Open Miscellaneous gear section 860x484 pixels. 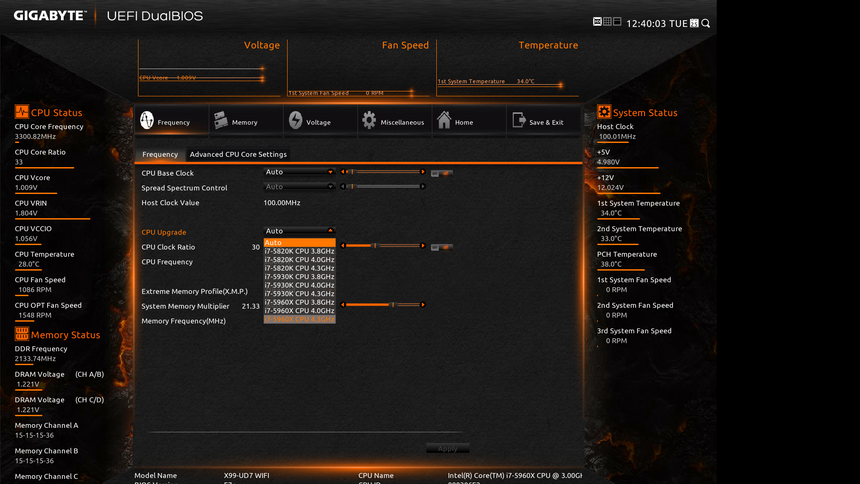(x=369, y=120)
